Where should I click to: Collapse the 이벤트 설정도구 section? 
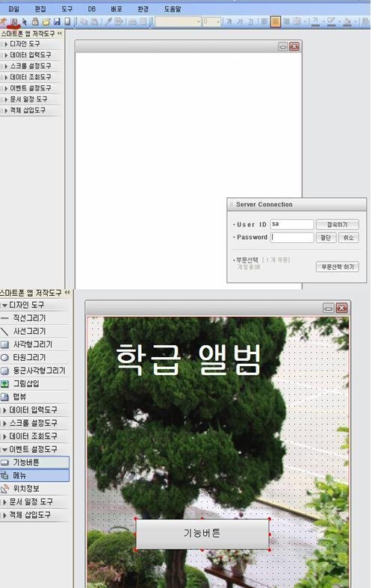coord(34,449)
